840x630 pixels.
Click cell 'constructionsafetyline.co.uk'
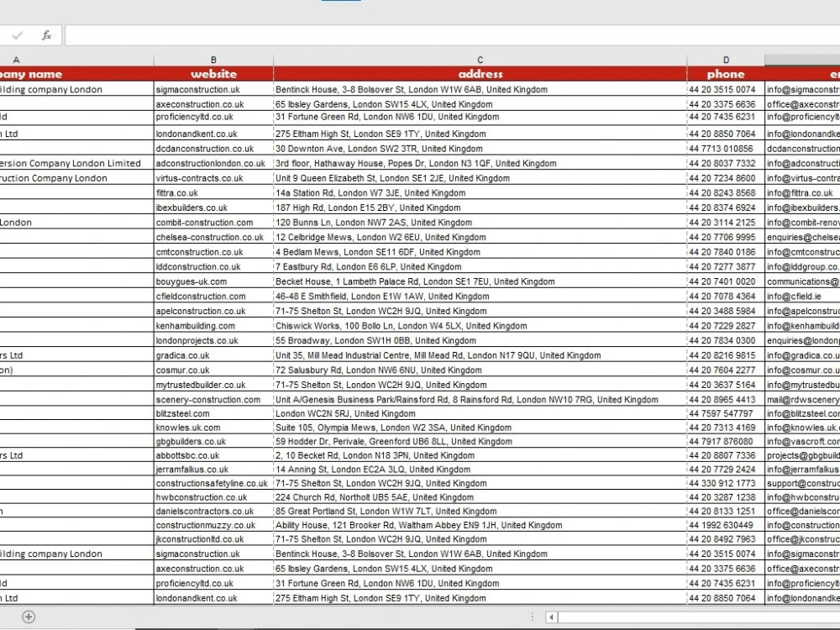212,483
